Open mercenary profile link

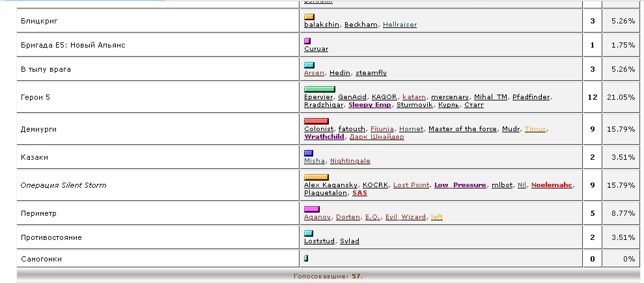[x=450, y=97]
